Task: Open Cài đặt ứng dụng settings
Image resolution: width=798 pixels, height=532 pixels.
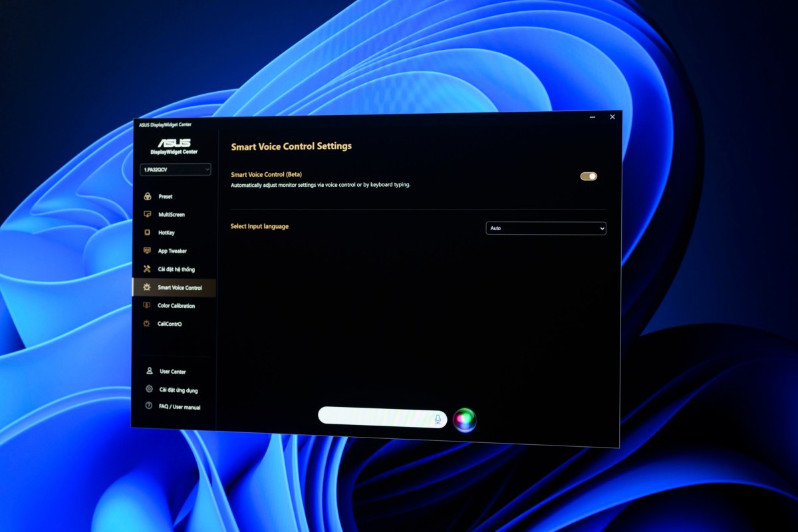Action: tap(178, 389)
